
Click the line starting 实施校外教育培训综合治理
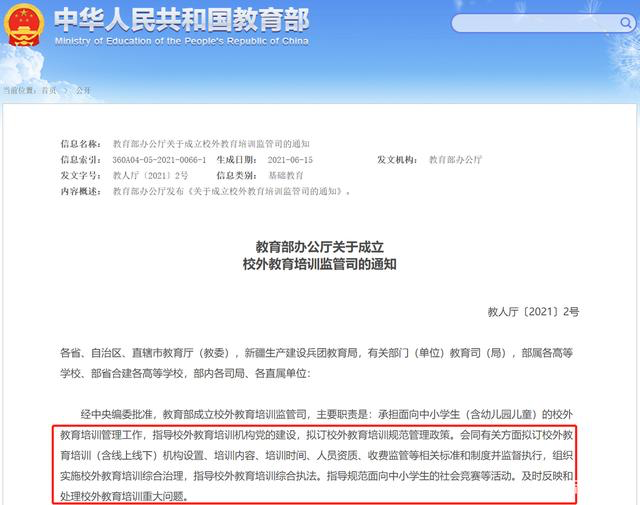click(317, 476)
